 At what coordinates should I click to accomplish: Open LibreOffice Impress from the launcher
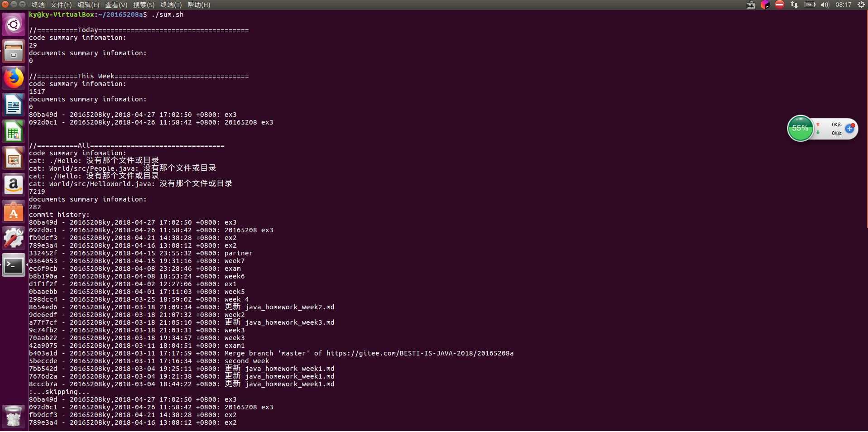[14, 158]
